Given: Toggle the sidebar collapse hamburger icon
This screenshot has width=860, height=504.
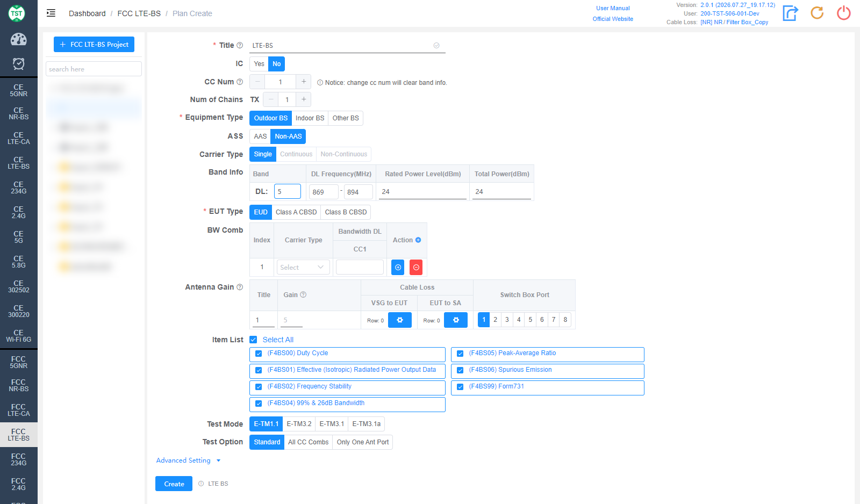Looking at the screenshot, I should [51, 13].
